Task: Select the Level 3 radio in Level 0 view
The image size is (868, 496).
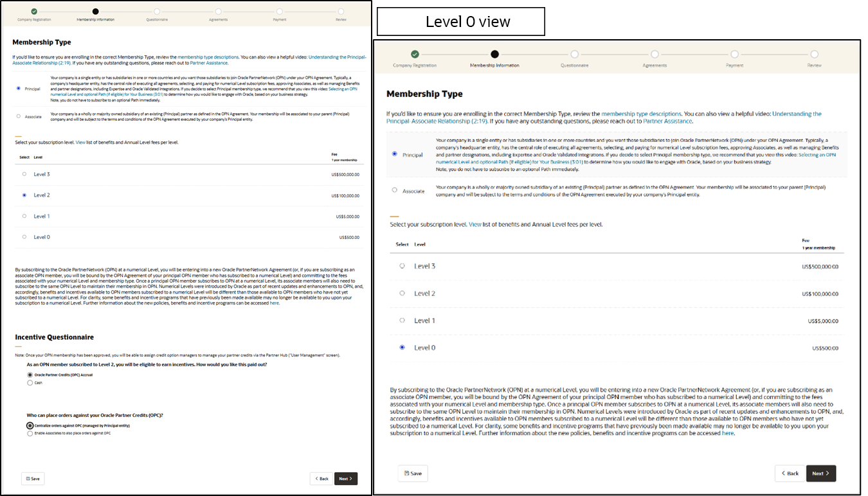Action: pyautogui.click(x=402, y=265)
